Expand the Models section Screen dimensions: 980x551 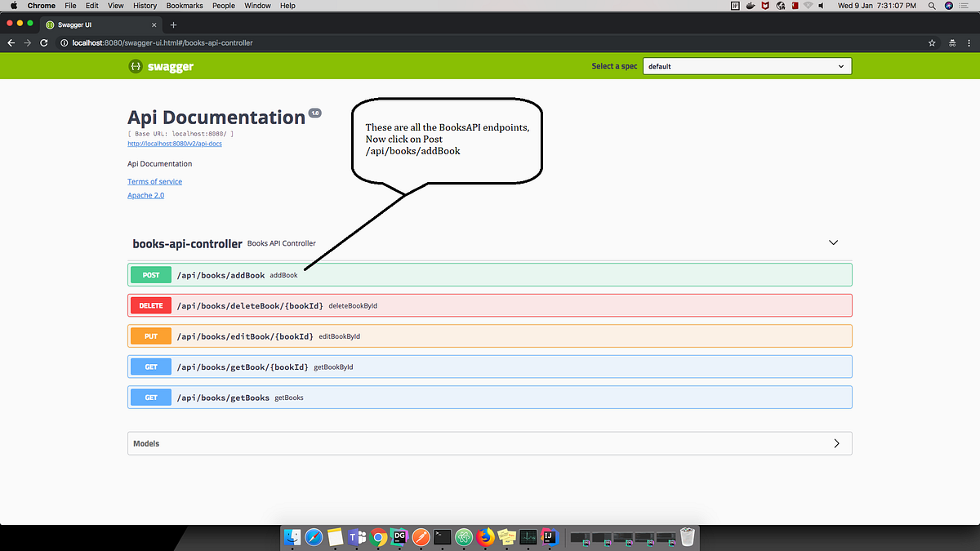pyautogui.click(x=836, y=443)
